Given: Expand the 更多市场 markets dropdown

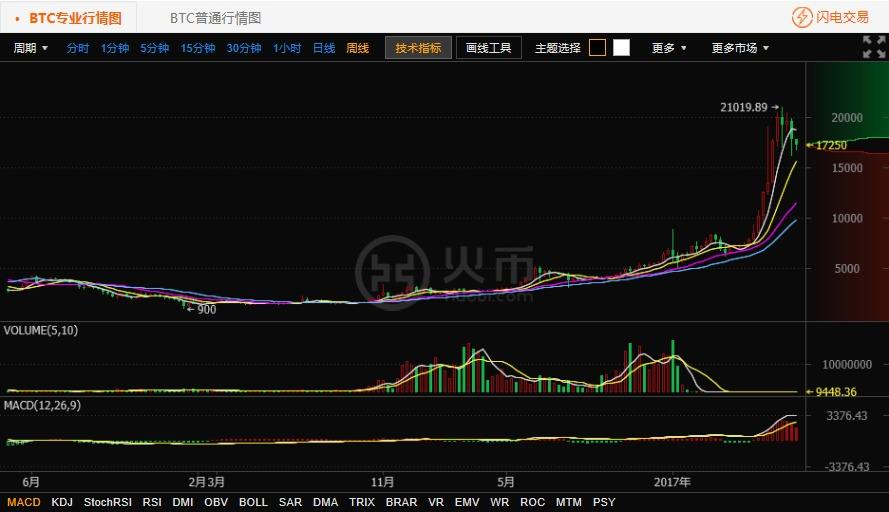Looking at the screenshot, I should click(740, 48).
